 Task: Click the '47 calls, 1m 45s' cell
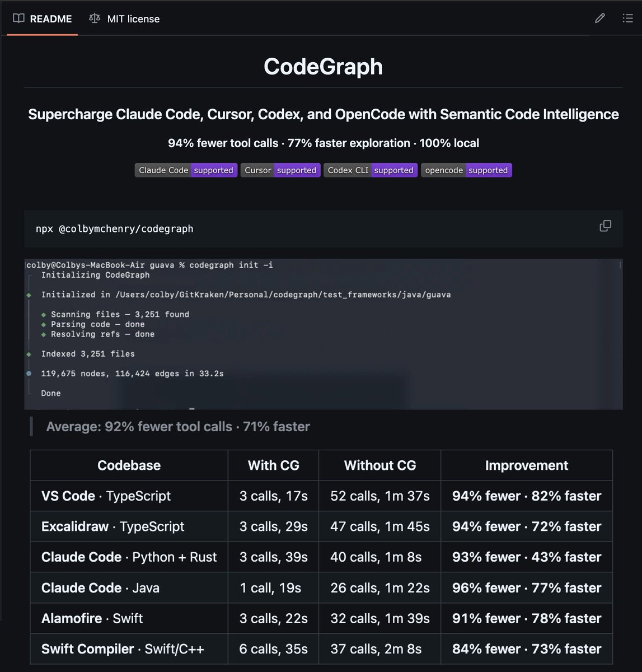[380, 526]
